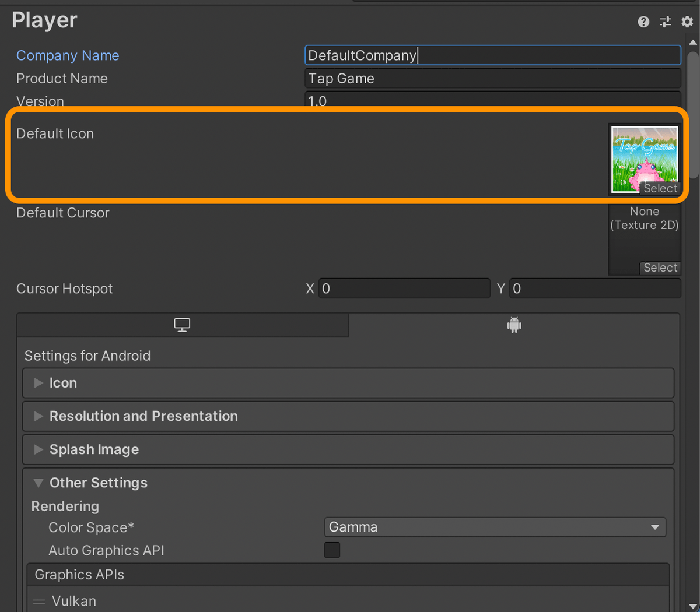
Task: Click the Vulkan reorder handle icon
Action: [x=38, y=601]
